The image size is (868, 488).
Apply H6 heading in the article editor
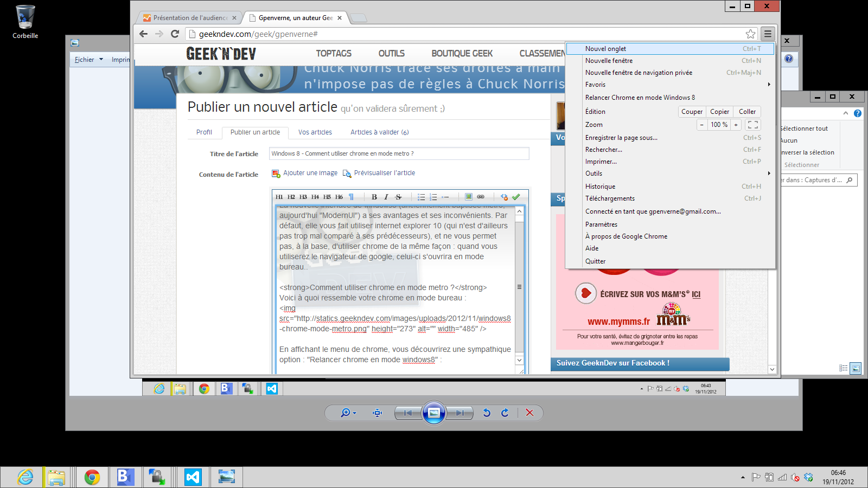339,197
